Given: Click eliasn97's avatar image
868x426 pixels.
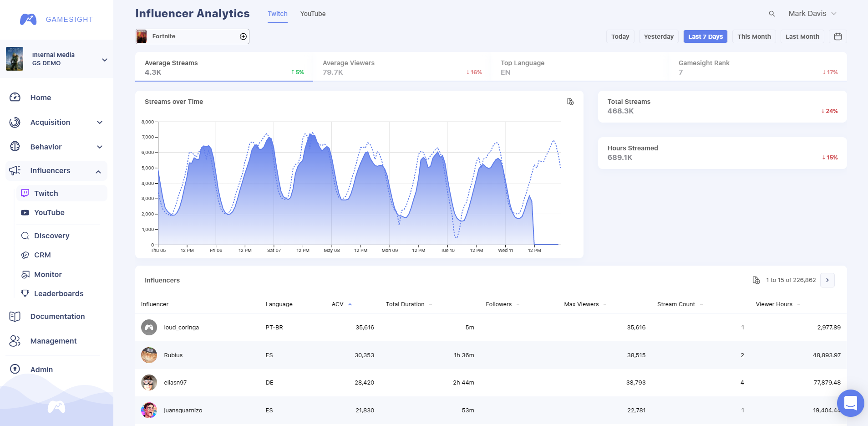Looking at the screenshot, I should coord(149,383).
